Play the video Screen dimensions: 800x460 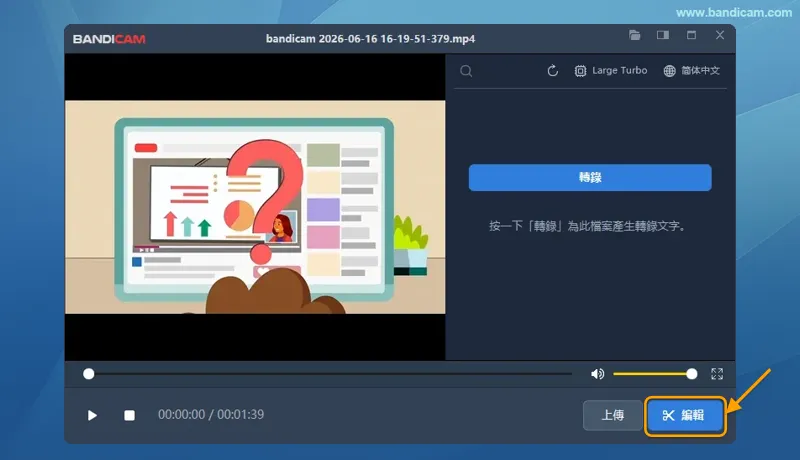pos(92,415)
